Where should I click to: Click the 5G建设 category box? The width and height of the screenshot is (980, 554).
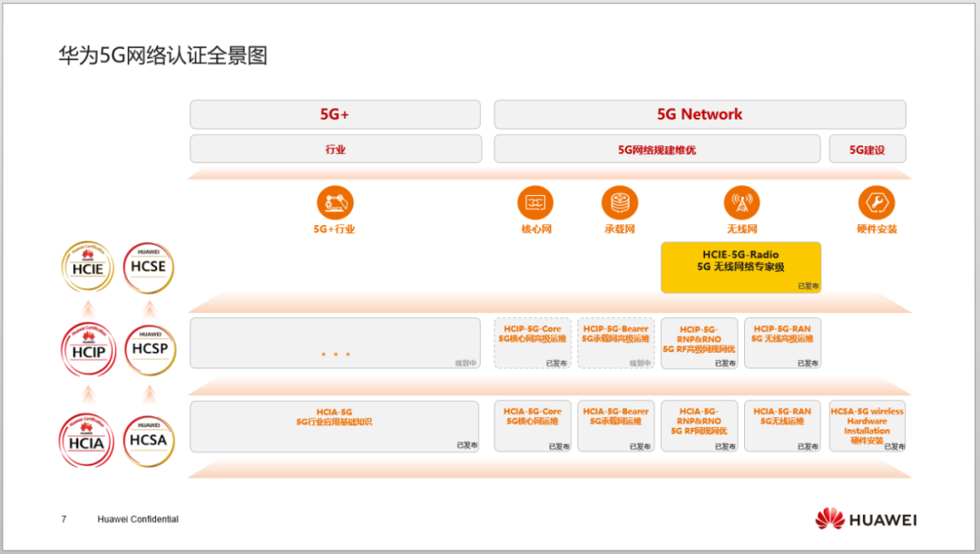(x=867, y=150)
